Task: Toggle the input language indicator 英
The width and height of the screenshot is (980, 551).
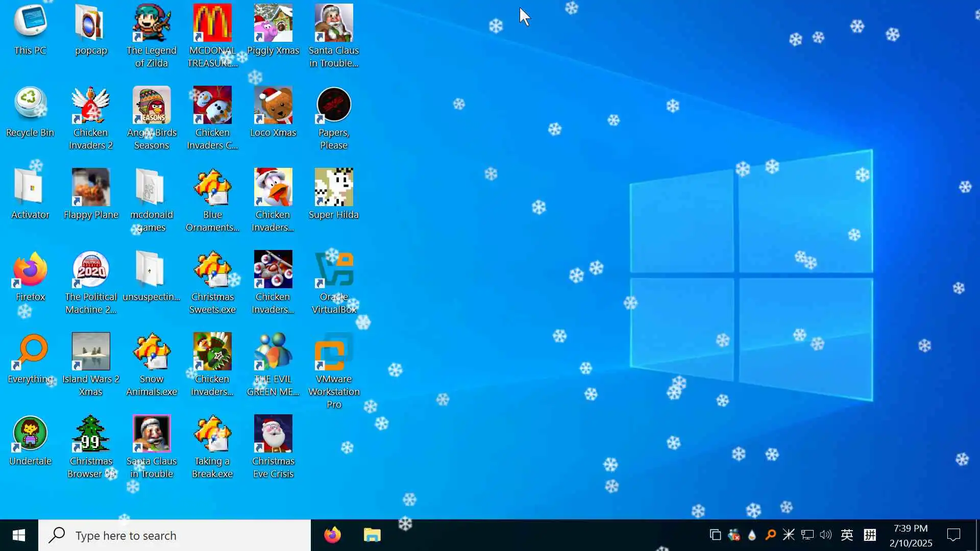Action: click(847, 535)
